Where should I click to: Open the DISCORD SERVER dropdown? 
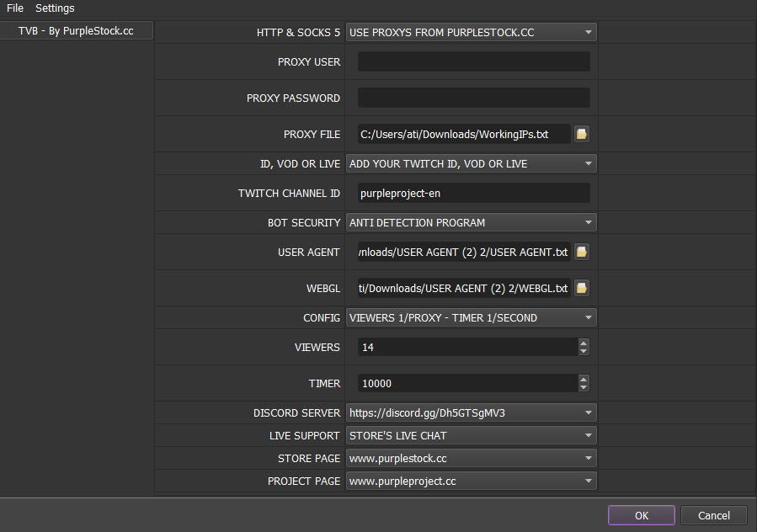471,413
